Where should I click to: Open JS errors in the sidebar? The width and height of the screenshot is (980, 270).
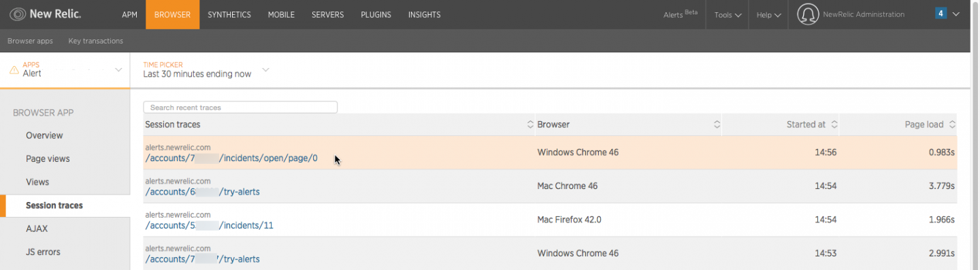coord(43,252)
